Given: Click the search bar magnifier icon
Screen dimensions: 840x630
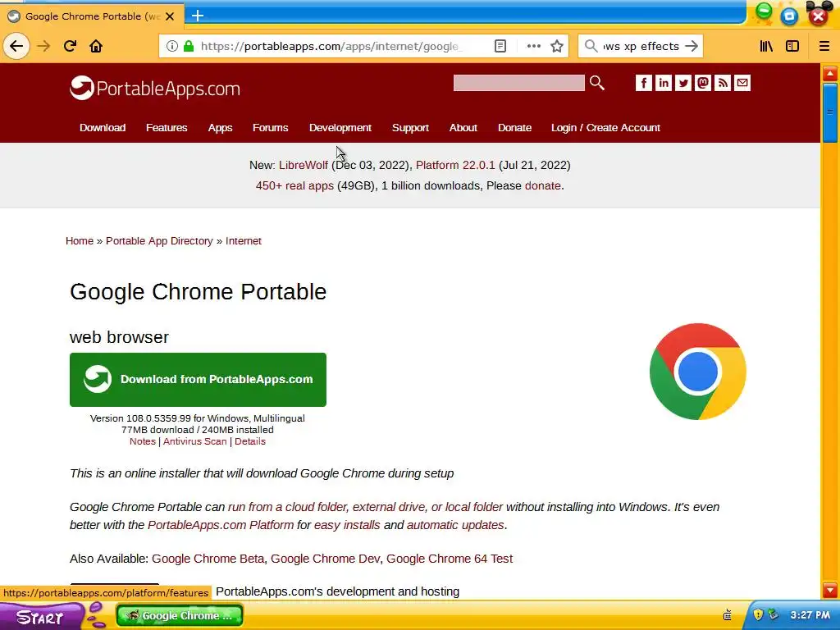Looking at the screenshot, I should click(591, 46).
